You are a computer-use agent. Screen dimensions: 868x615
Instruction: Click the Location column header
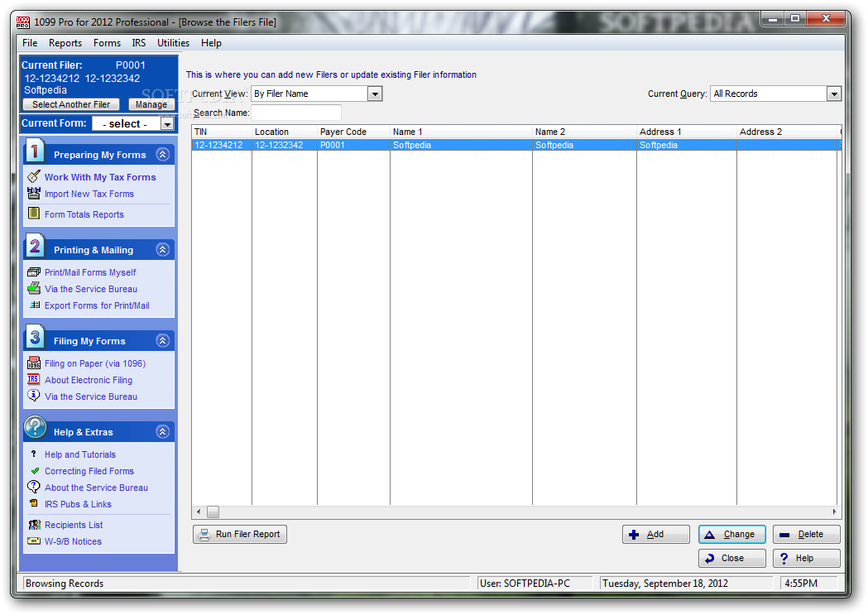tap(285, 132)
